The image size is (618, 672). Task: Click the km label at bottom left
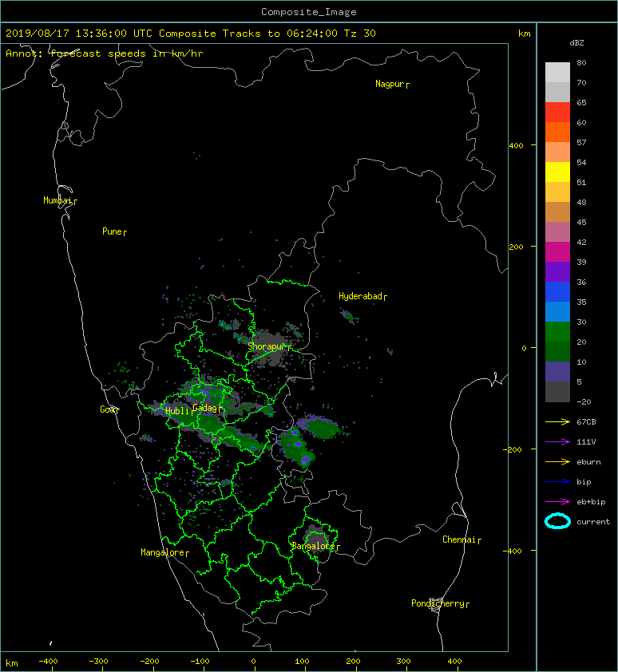[12, 663]
